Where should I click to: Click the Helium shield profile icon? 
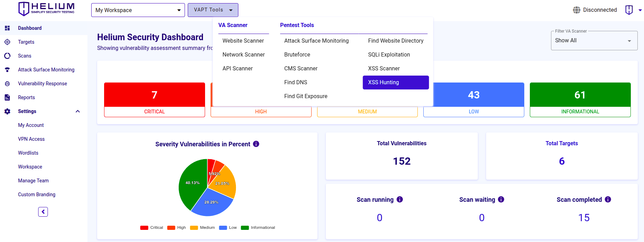click(629, 10)
